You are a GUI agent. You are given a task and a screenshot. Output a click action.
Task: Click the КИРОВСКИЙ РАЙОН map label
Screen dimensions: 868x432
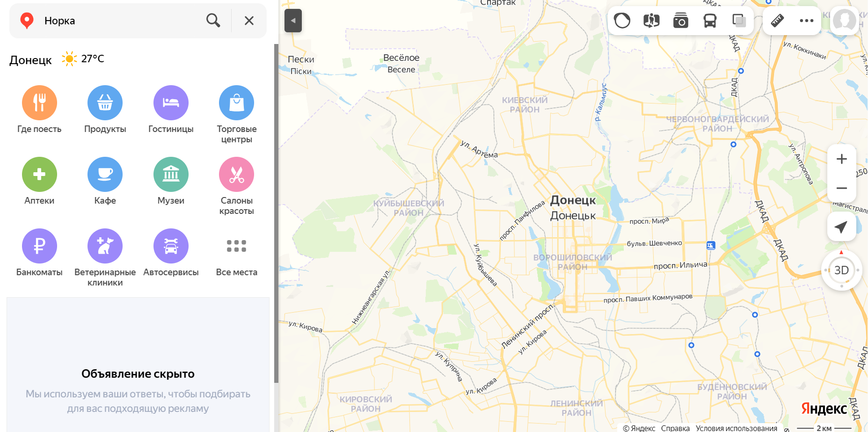point(365,404)
